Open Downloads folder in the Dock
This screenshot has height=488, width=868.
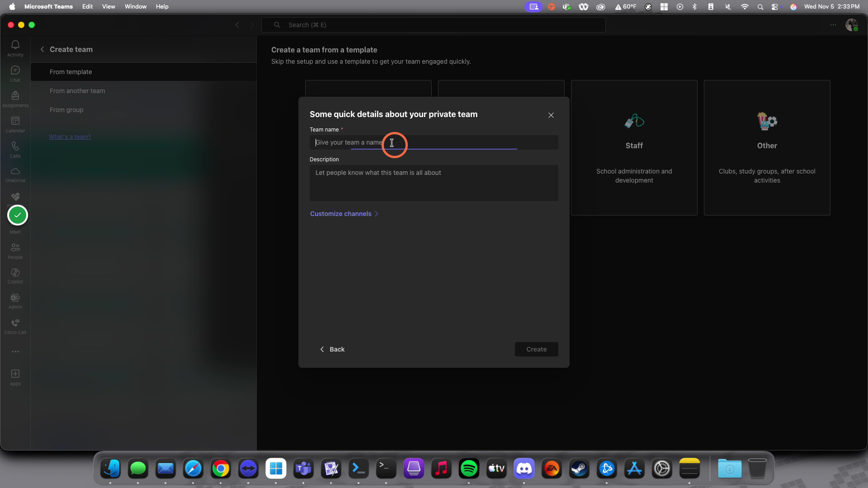[x=730, y=469]
